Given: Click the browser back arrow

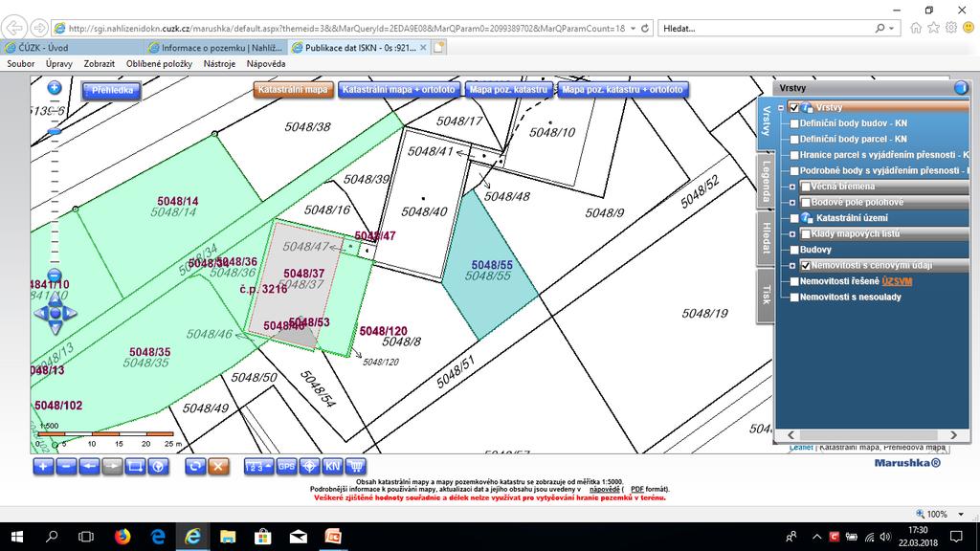Looking at the screenshot, I should (x=13, y=28).
